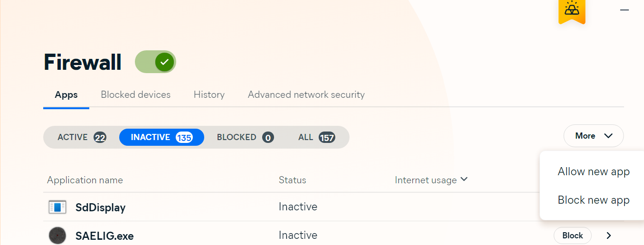
Task: Show All apps filter
Action: tap(316, 137)
